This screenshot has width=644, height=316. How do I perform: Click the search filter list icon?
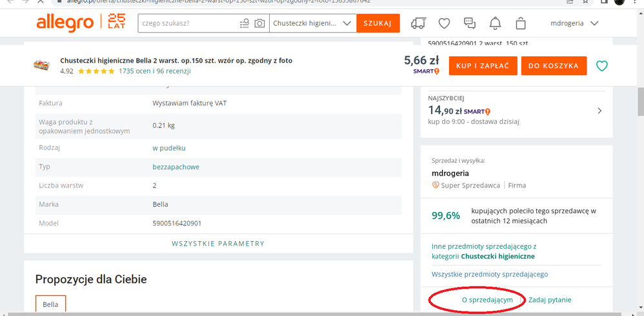[x=244, y=24]
